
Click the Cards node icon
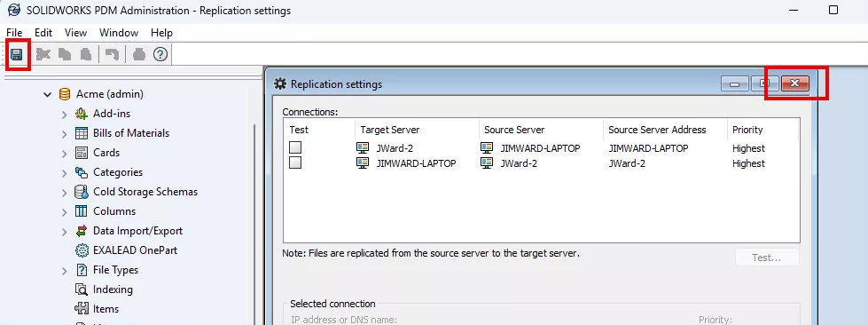coord(82,153)
